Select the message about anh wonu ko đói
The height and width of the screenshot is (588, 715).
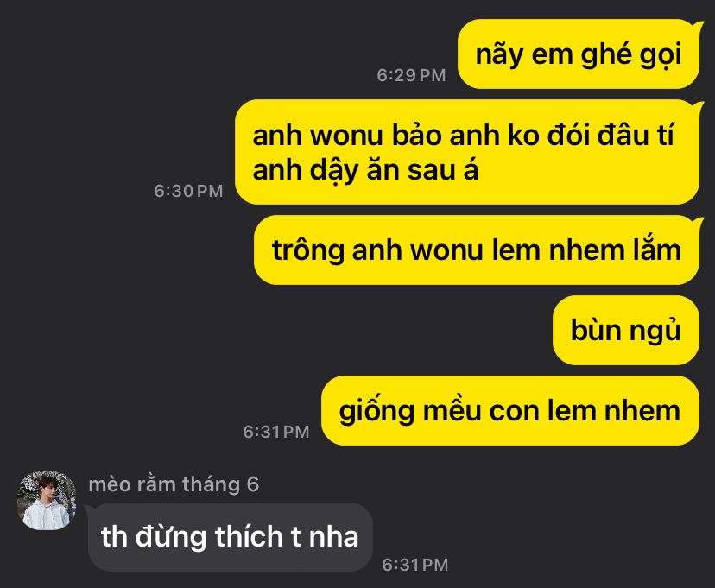467,152
